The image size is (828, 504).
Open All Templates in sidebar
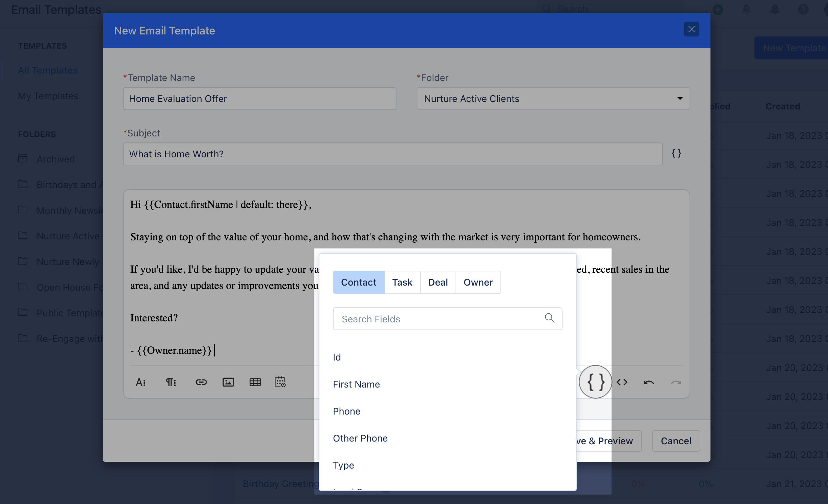pos(48,70)
